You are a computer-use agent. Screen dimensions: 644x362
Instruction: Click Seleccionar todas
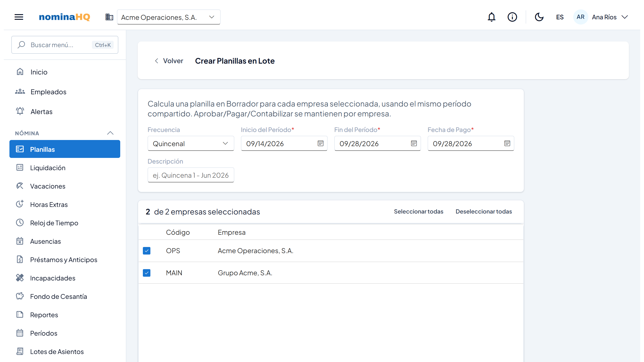point(418,211)
